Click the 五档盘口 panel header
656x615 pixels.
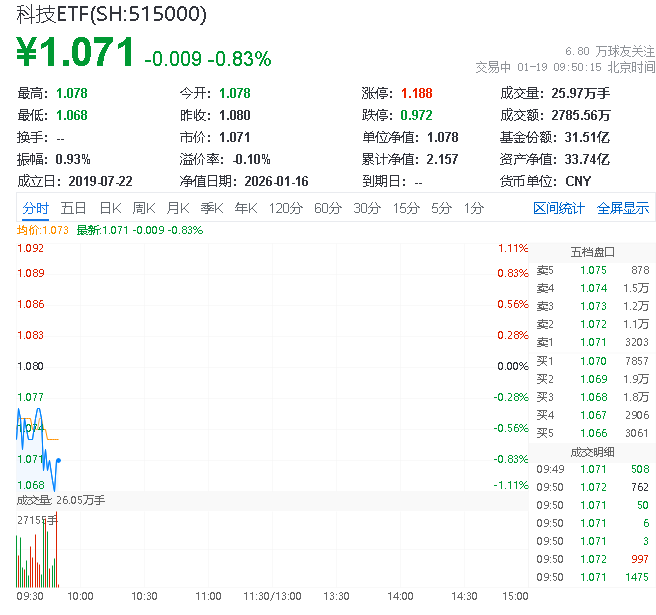coord(592,251)
